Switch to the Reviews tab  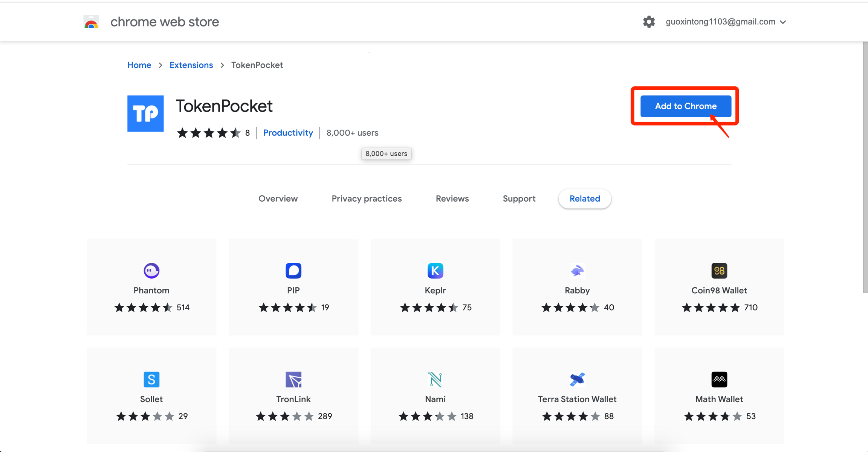pos(452,199)
